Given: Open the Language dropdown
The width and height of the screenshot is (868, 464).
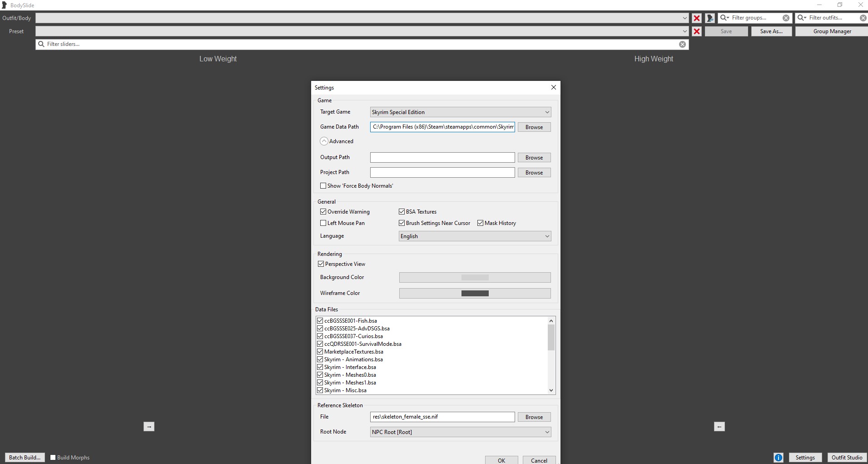Looking at the screenshot, I should (475, 236).
